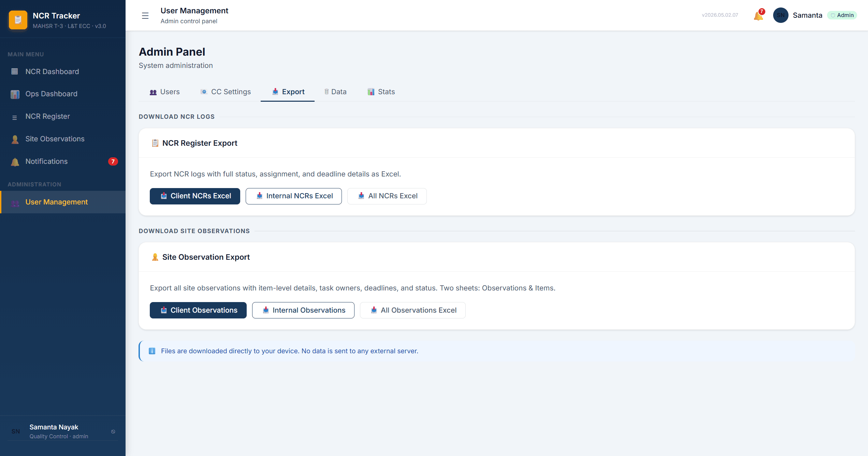Image resolution: width=868 pixels, height=456 pixels.
Task: Click the DOWNLOAD SITE OBSERVATIONS heading
Action: (194, 231)
